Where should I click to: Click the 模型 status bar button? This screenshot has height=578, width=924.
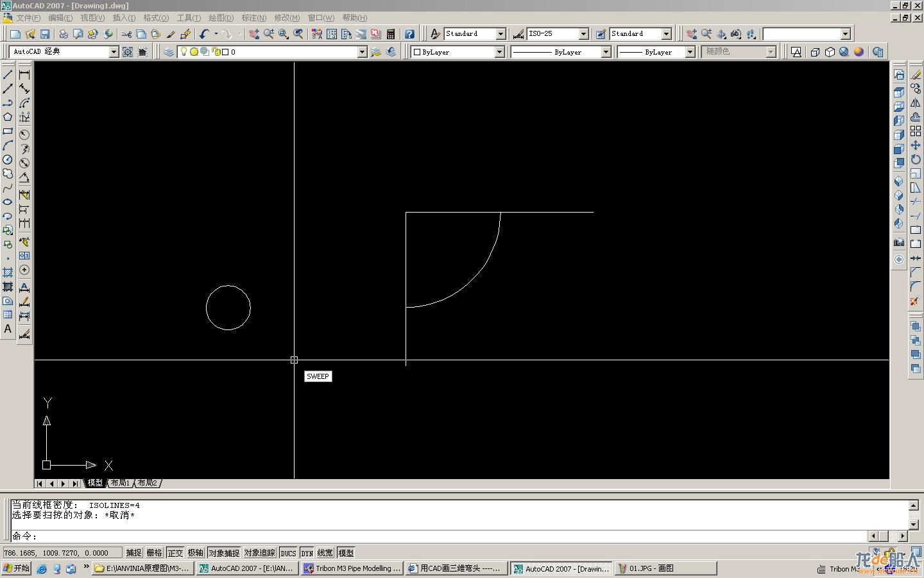[346, 553]
